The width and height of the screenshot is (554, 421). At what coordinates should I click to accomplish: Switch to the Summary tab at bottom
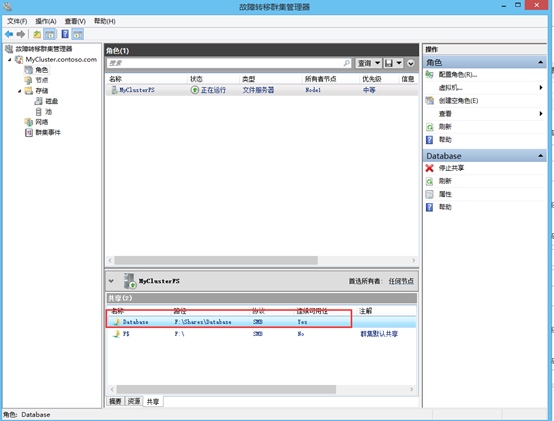[115, 401]
